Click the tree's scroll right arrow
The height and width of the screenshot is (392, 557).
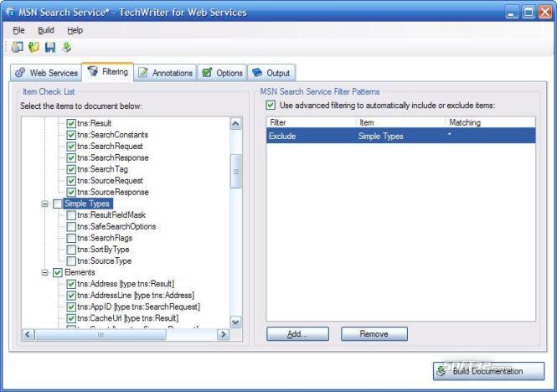224,334
